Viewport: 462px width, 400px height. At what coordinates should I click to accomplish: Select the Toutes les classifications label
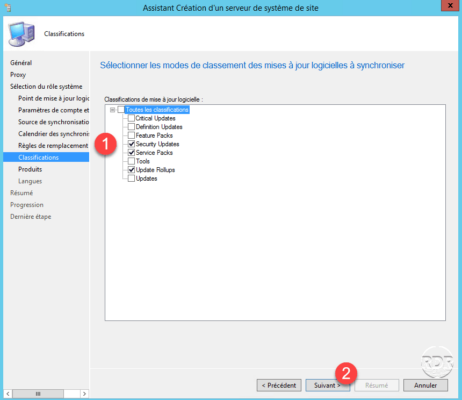coord(157,110)
